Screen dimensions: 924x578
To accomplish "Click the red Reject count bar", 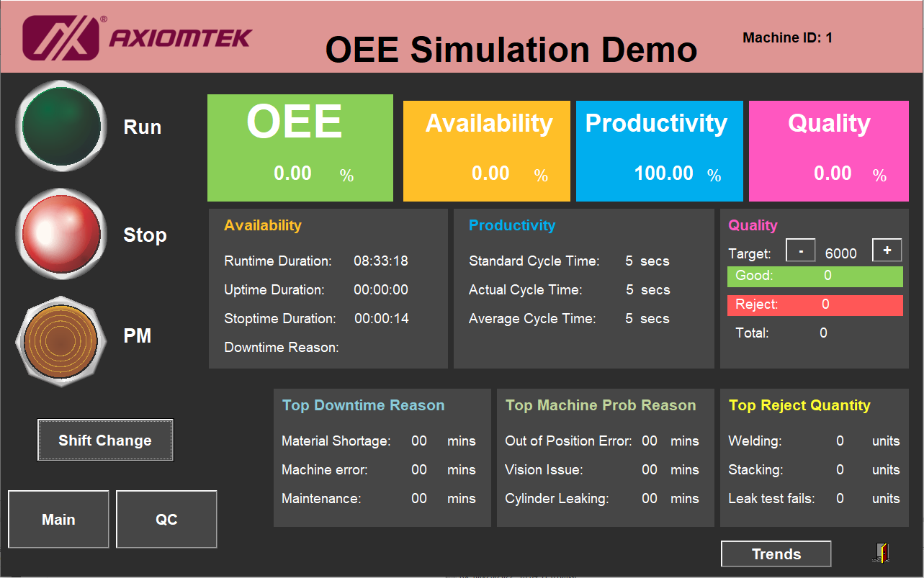I will click(x=815, y=305).
